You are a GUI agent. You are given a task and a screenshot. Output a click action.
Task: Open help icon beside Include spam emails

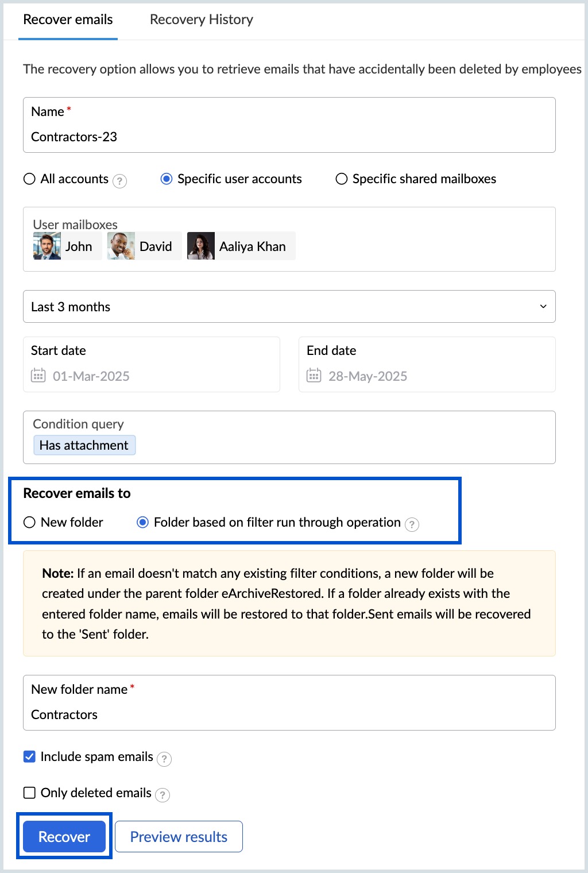tap(164, 759)
